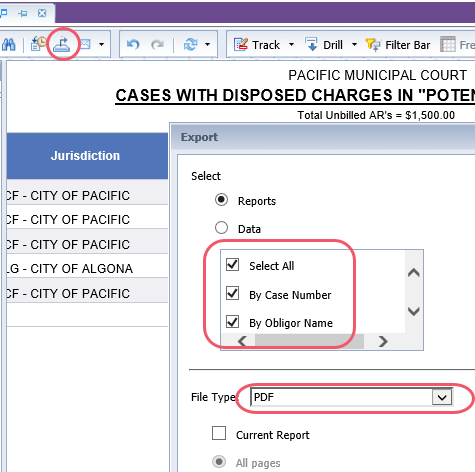475x472 pixels.
Task: Open the Refresh dropdown arrow
Action: pyautogui.click(x=207, y=44)
